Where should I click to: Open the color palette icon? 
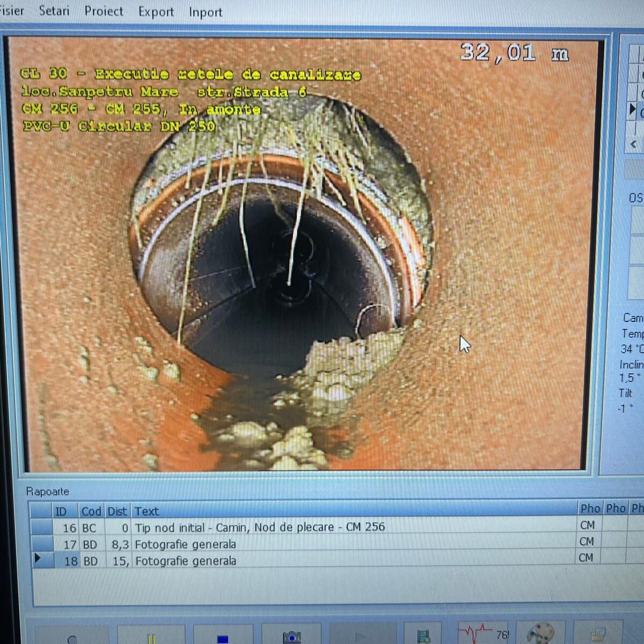tap(540, 633)
